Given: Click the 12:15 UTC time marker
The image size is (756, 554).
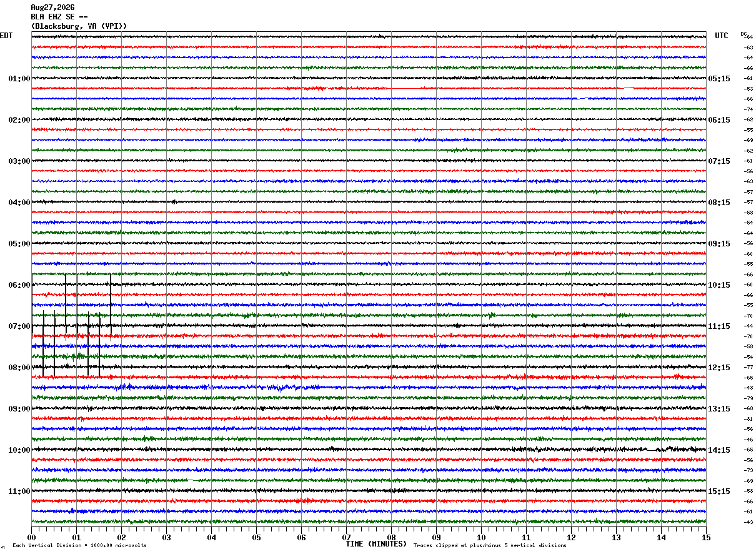Looking at the screenshot, I should 719,368.
